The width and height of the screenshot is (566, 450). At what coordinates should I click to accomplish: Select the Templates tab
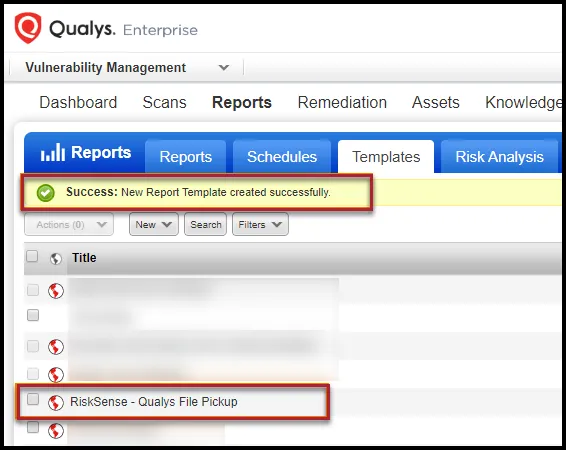coord(386,157)
